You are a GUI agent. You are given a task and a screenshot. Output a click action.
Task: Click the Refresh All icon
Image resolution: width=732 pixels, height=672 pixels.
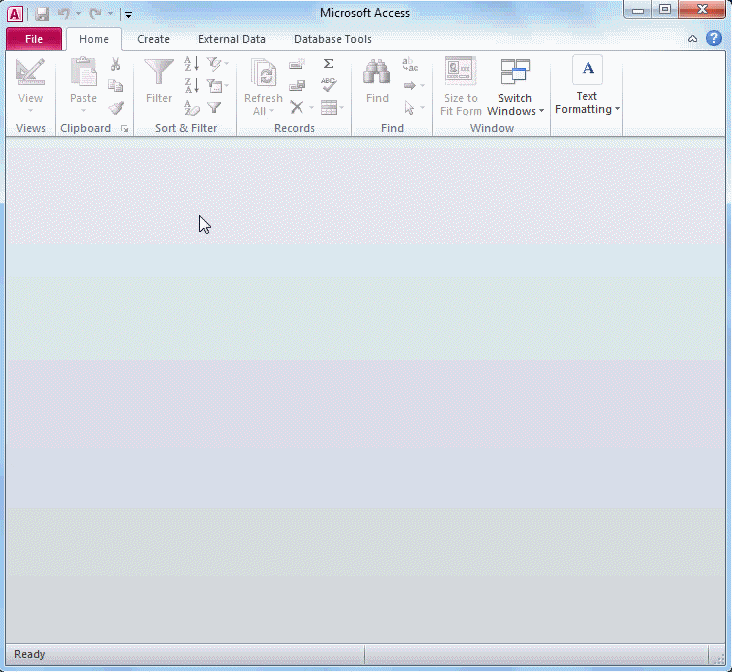[263, 73]
